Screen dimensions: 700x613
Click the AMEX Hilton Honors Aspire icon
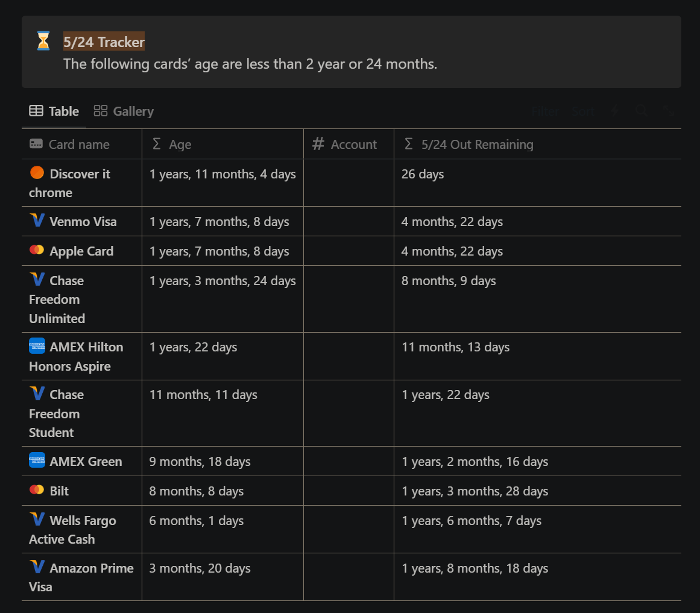[x=37, y=346]
